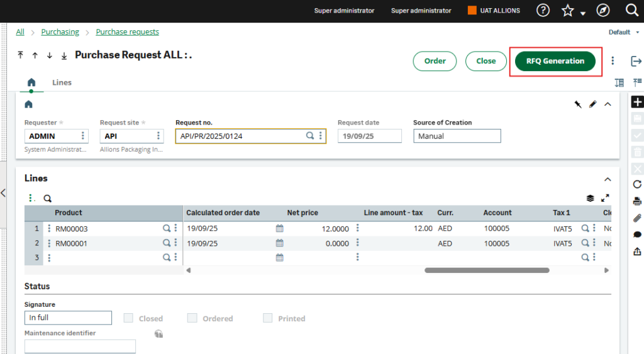Open calendar picker for row 1 order date
Image resolution: width=644 pixels, height=354 pixels.
pos(280,229)
